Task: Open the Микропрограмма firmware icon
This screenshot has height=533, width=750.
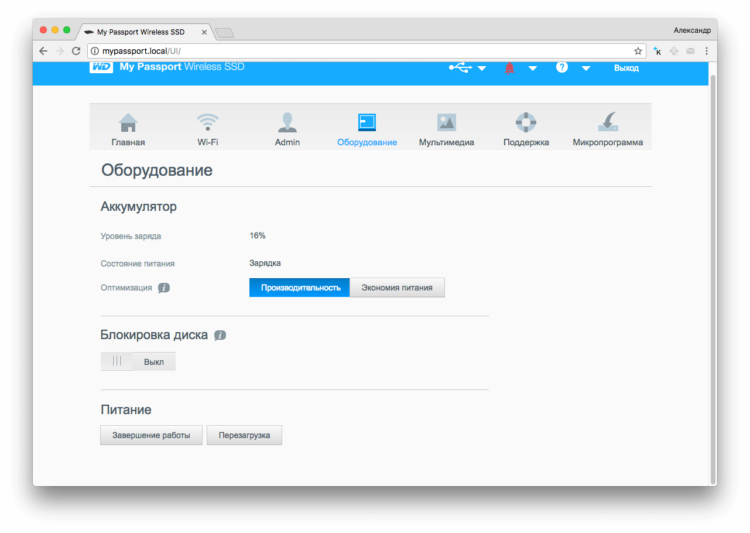Action: (x=607, y=129)
